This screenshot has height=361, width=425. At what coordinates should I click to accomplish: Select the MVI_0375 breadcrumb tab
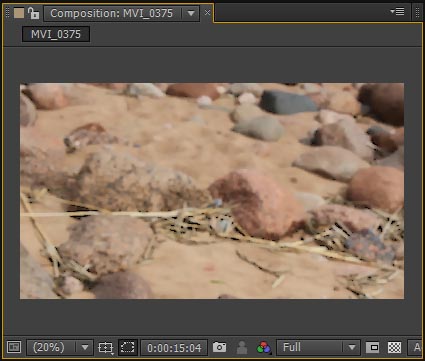56,34
